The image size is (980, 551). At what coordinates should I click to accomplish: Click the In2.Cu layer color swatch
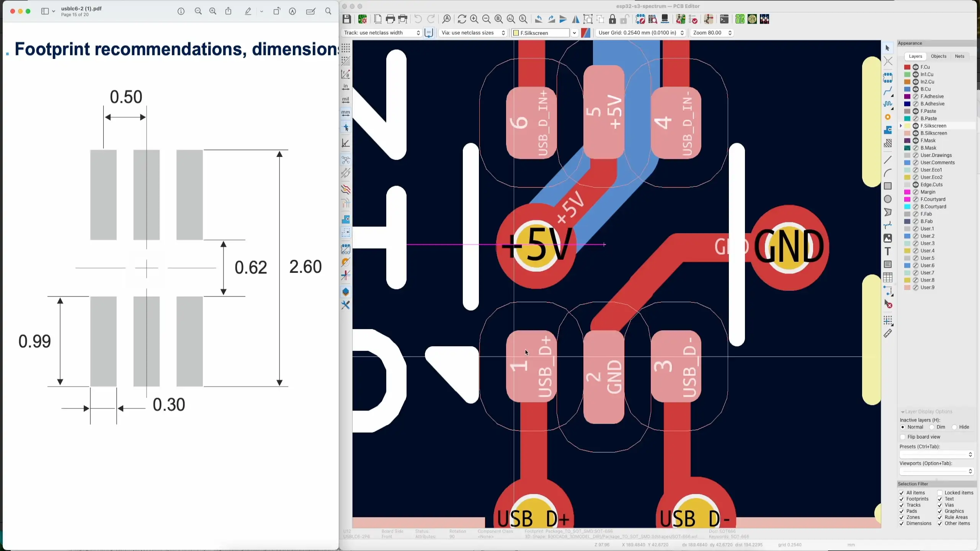coord(908,82)
